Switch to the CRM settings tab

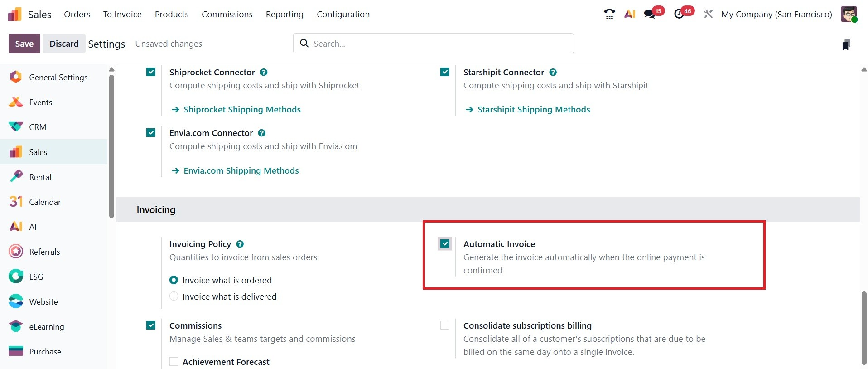pyautogui.click(x=38, y=127)
